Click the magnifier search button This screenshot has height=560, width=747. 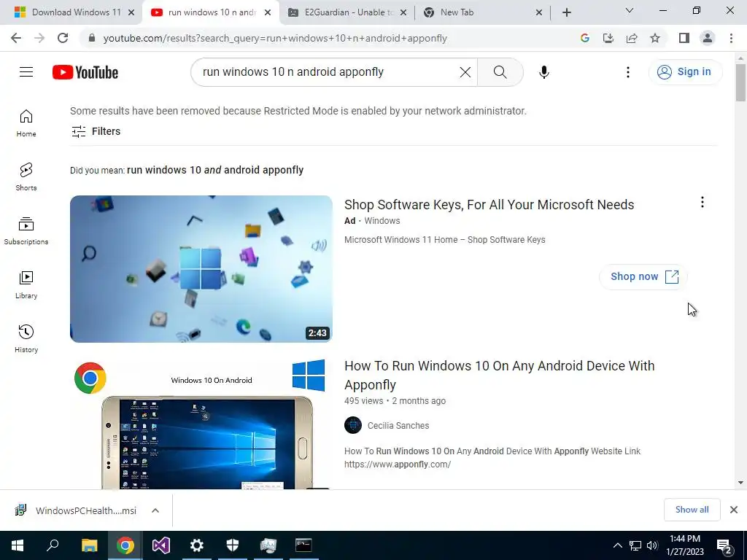pyautogui.click(x=500, y=72)
